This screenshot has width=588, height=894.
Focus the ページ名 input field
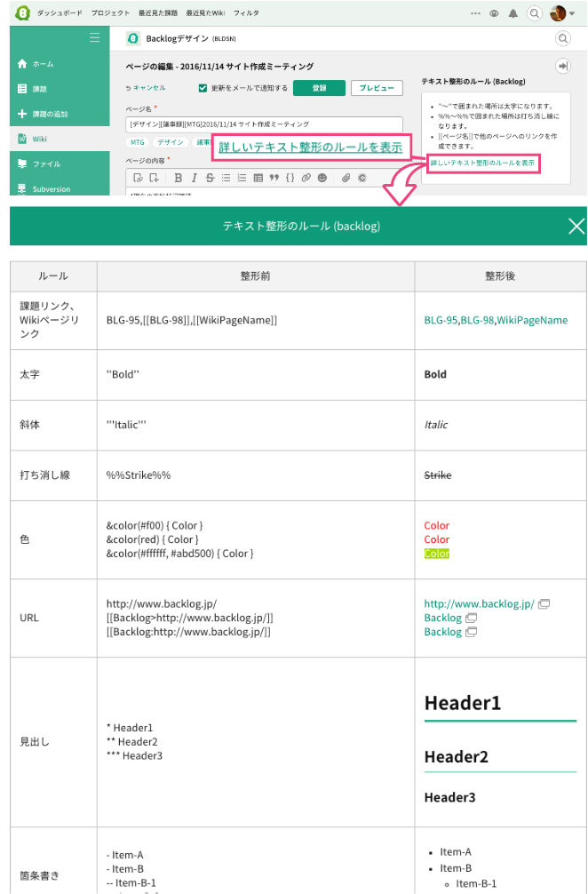pos(265,124)
